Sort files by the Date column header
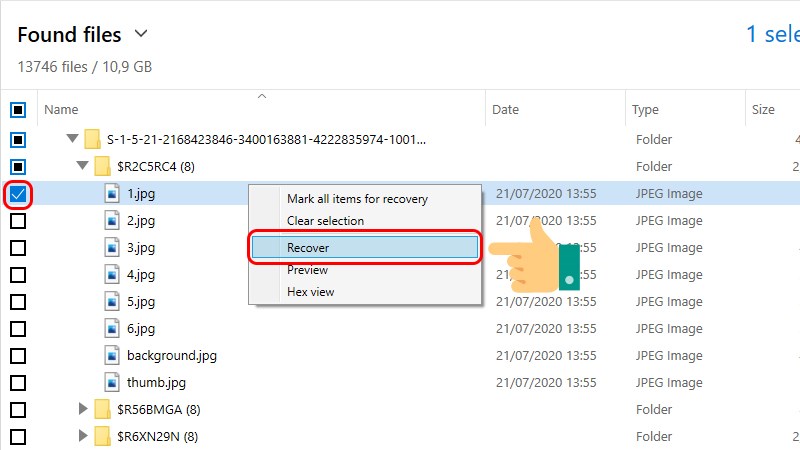Image resolution: width=800 pixels, height=450 pixels. (506, 110)
